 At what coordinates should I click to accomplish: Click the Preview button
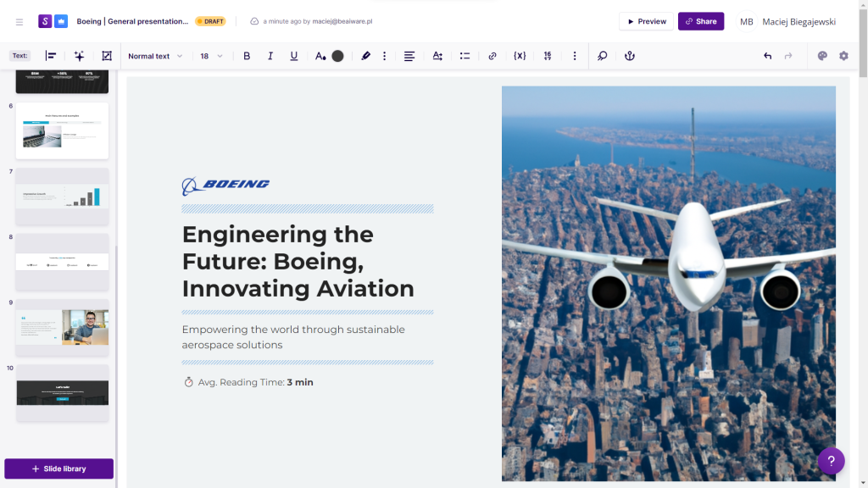[646, 21]
